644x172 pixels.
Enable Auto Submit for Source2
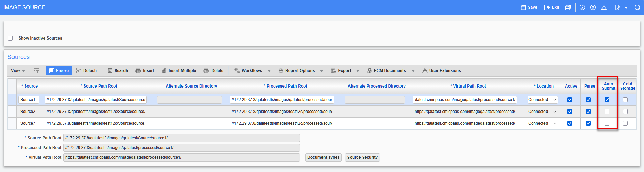(x=607, y=112)
